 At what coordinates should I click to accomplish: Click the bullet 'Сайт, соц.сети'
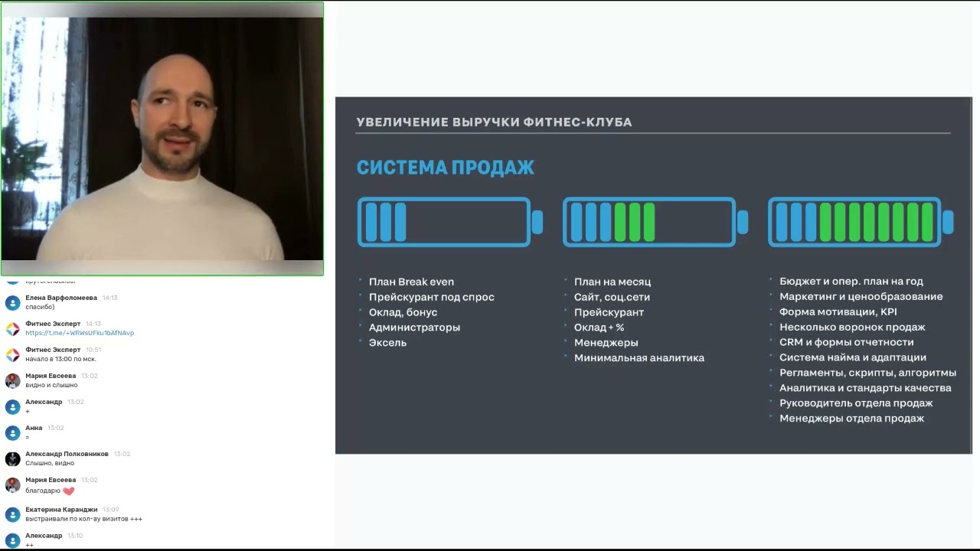click(x=612, y=297)
